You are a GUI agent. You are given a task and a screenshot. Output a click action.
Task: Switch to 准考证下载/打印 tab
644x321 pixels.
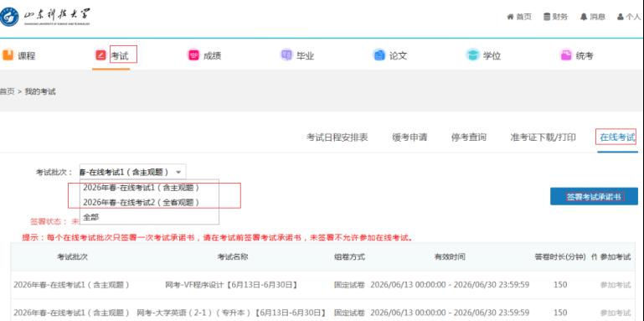[x=543, y=137]
